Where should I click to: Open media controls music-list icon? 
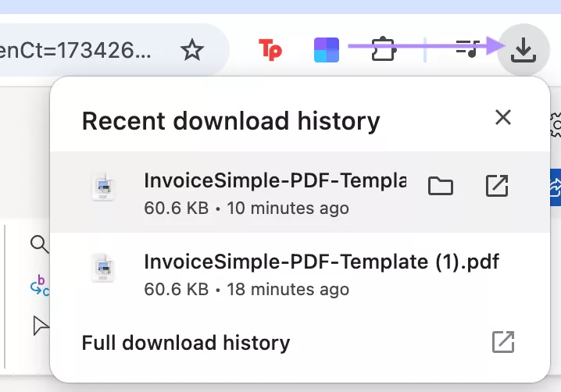(x=467, y=49)
